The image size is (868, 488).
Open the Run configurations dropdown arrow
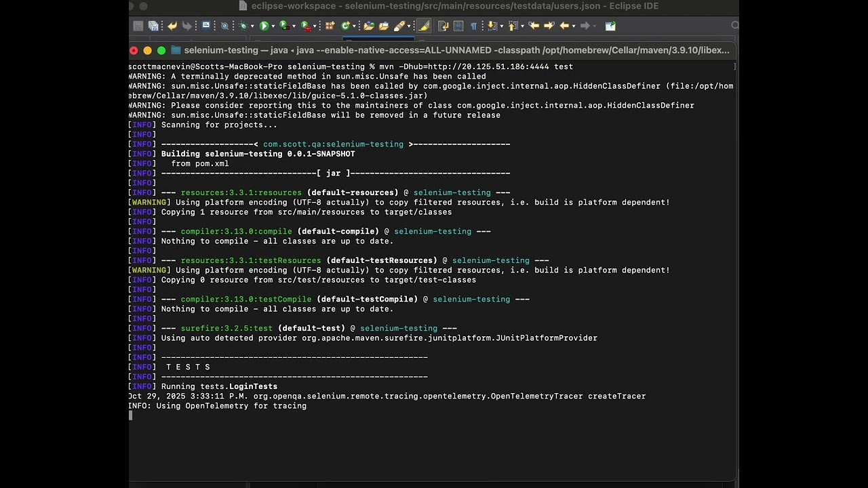(273, 26)
